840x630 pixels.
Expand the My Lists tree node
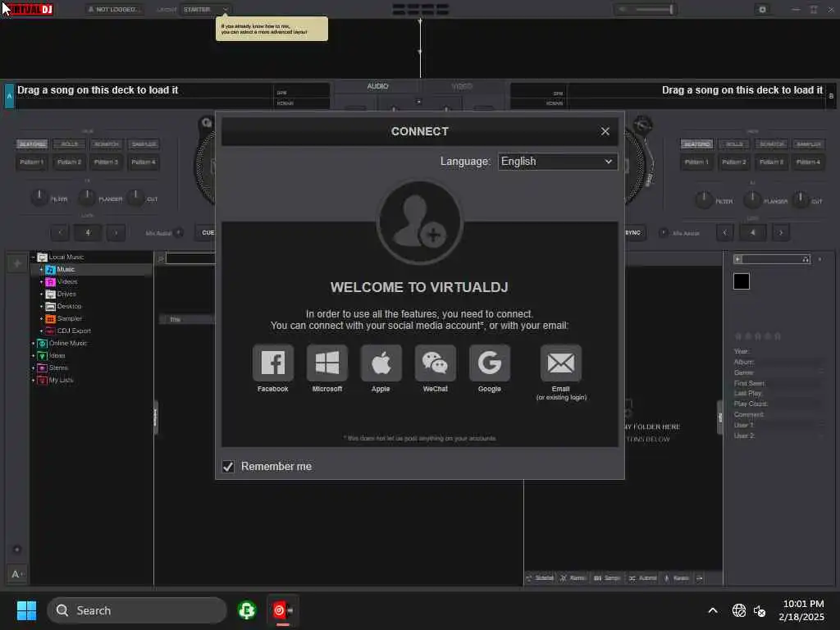pyautogui.click(x=33, y=381)
